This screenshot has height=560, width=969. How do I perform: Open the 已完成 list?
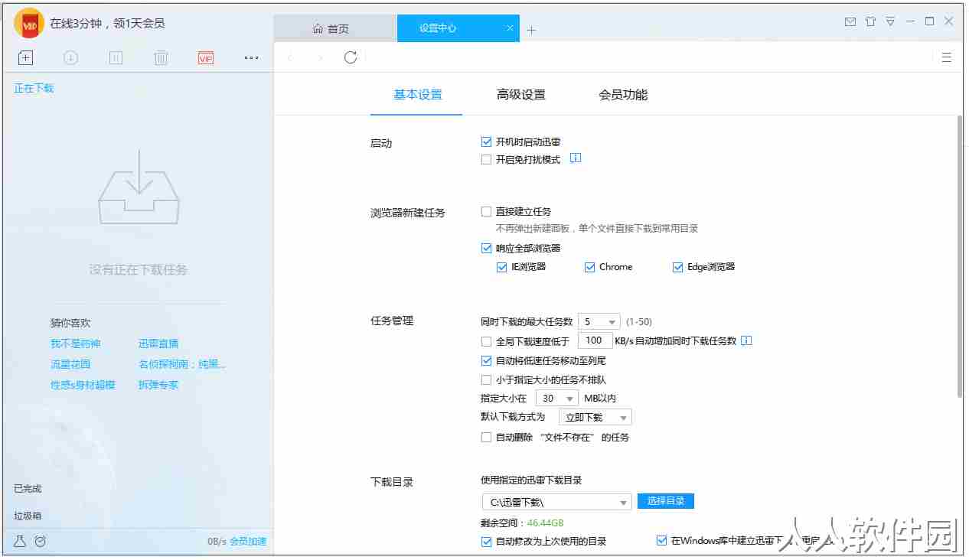(x=28, y=488)
